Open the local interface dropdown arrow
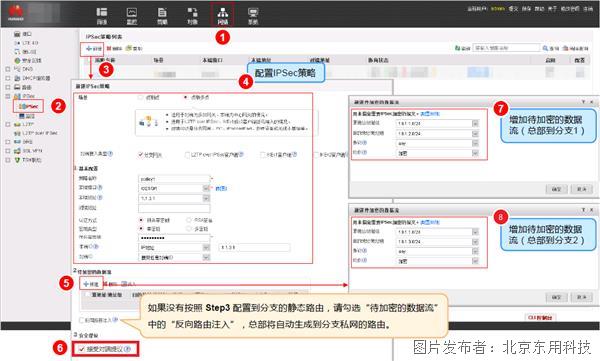Viewport: 600px width, 361px height. [206, 188]
